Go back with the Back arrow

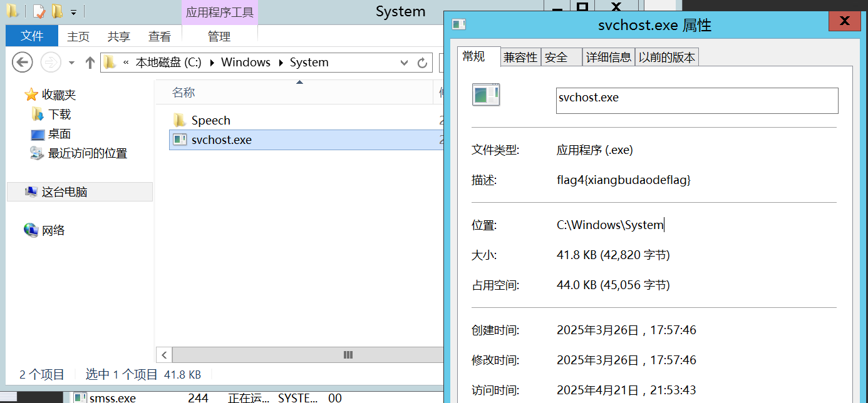pos(23,62)
